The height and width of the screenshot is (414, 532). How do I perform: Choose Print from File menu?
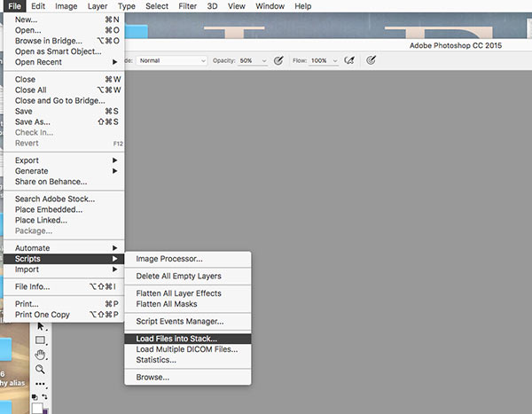[64, 304]
